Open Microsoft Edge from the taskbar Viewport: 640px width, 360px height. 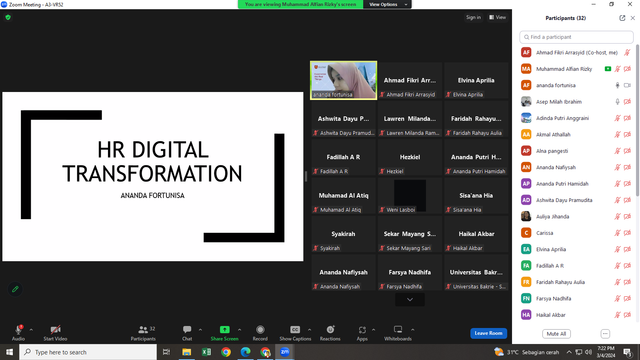pos(245,352)
